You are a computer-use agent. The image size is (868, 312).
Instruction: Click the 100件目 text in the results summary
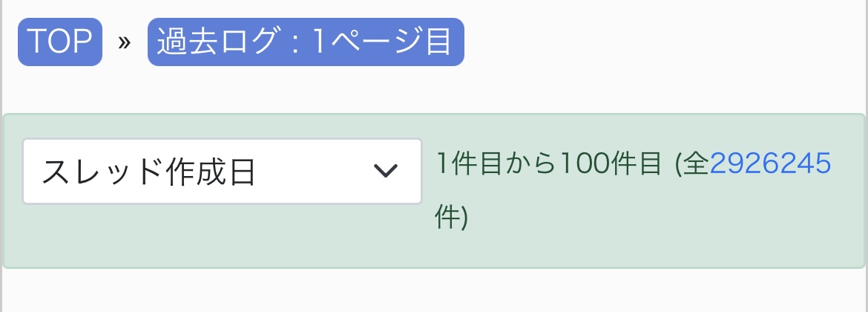point(611,163)
